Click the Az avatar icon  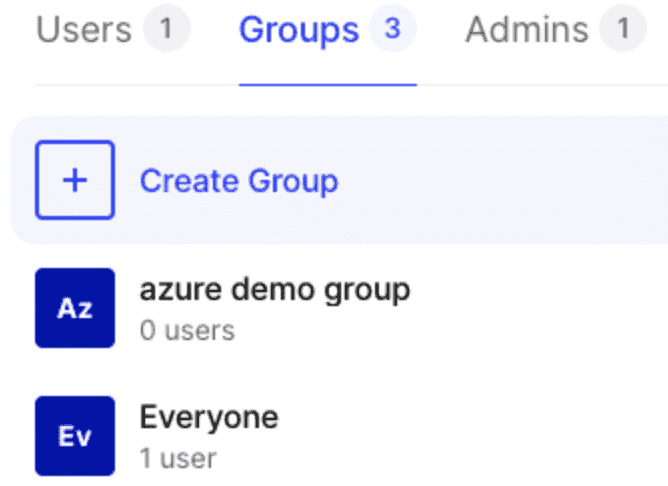click(x=75, y=308)
